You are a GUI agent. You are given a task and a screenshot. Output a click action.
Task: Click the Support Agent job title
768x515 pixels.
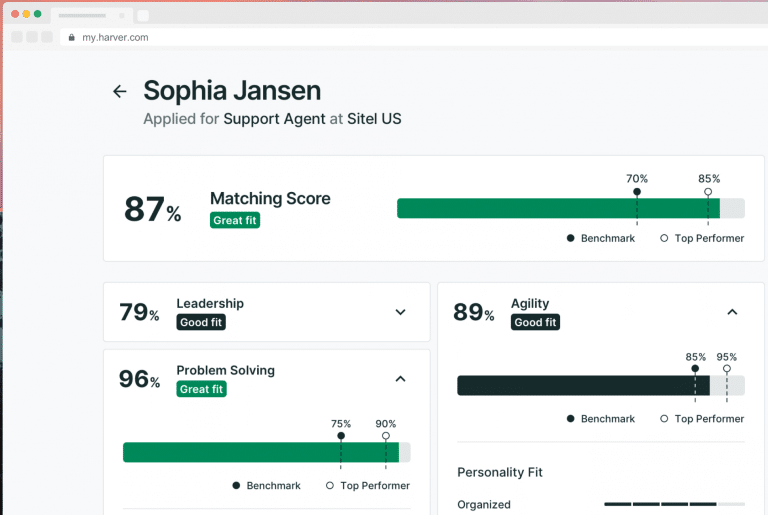pos(274,119)
